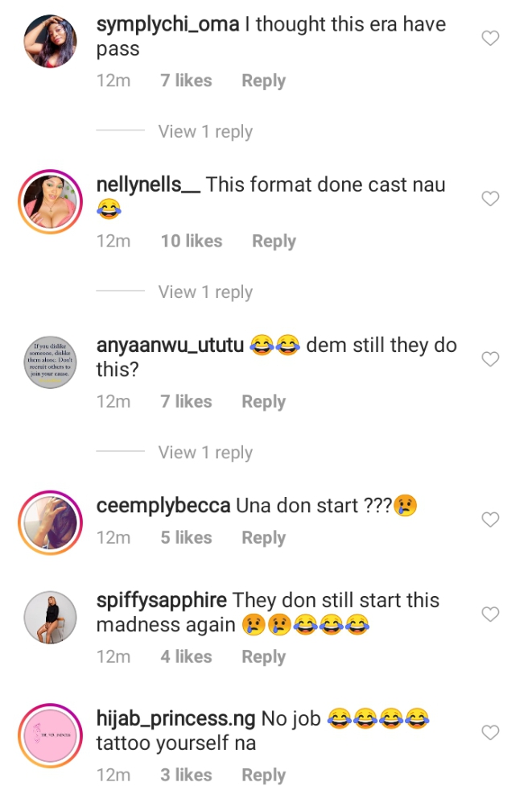Open 'View 1 reply' below anyaanwu_ututu's comment
Viewport: 532px width, 807px height.
205,453
